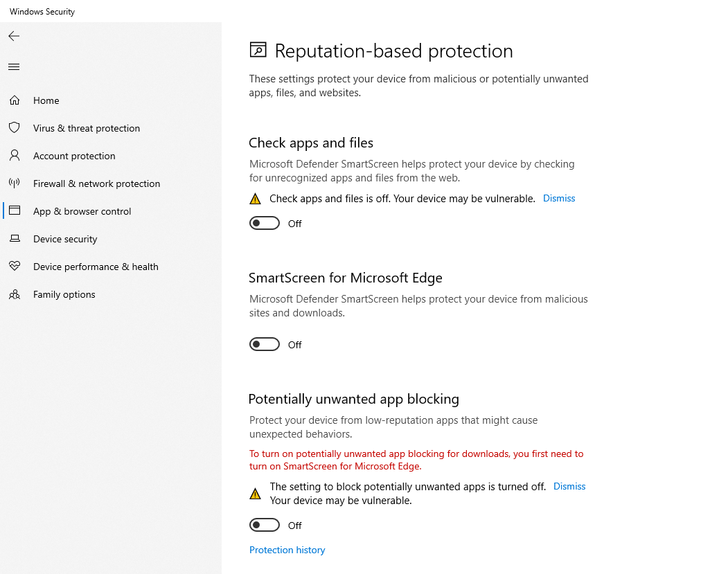This screenshot has width=728, height=574.
Task: Open the Protection history link
Action: (287, 550)
